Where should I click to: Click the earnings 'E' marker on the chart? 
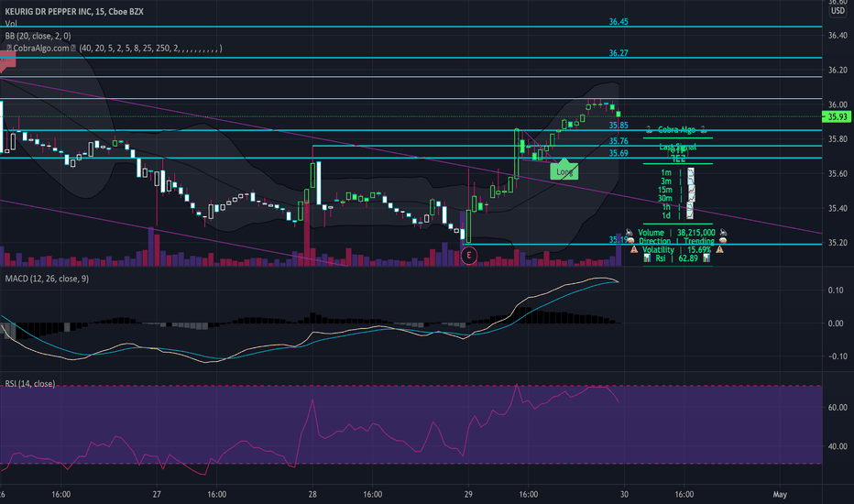tap(468, 255)
